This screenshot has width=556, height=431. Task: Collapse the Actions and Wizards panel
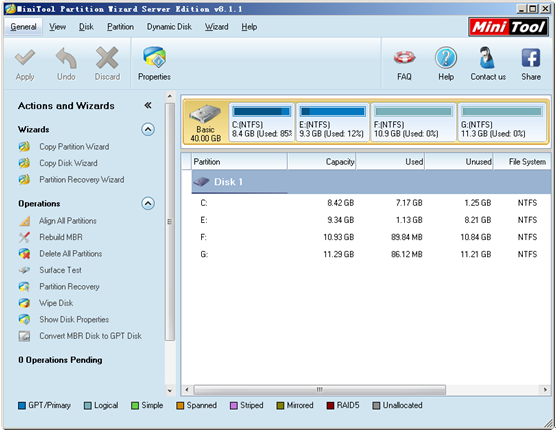(x=148, y=105)
